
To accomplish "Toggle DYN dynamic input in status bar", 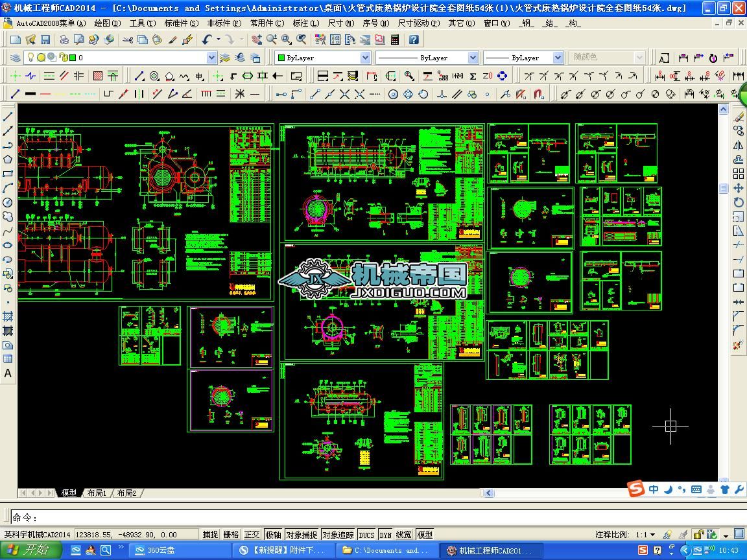I will [385, 535].
